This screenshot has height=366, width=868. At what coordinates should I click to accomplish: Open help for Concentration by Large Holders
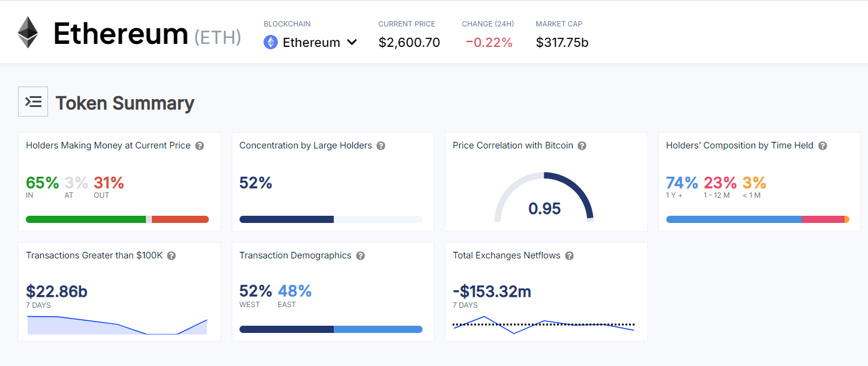tap(381, 146)
